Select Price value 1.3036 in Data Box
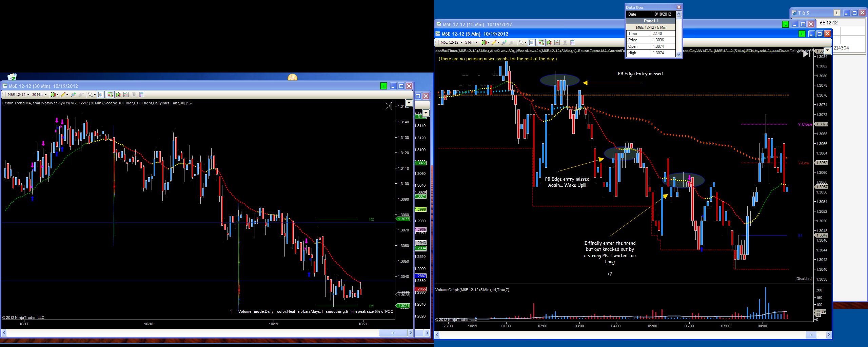Screen dimensions: 868x347 tap(663, 40)
